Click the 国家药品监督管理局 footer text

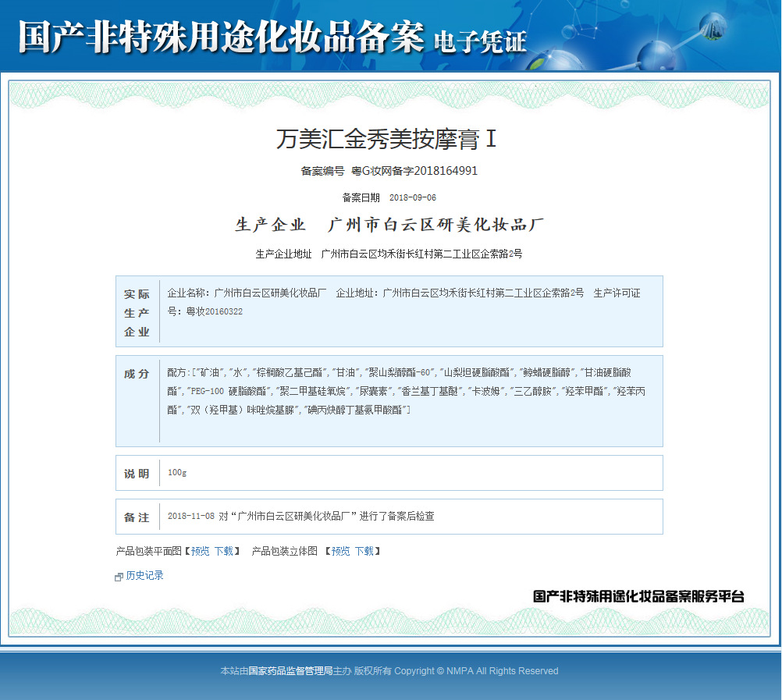point(290,671)
